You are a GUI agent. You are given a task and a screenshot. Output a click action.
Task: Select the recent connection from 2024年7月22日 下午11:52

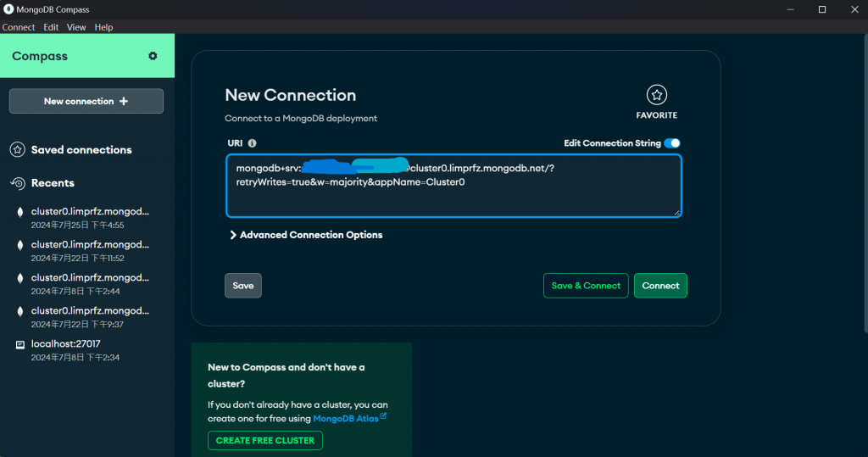pos(87,251)
